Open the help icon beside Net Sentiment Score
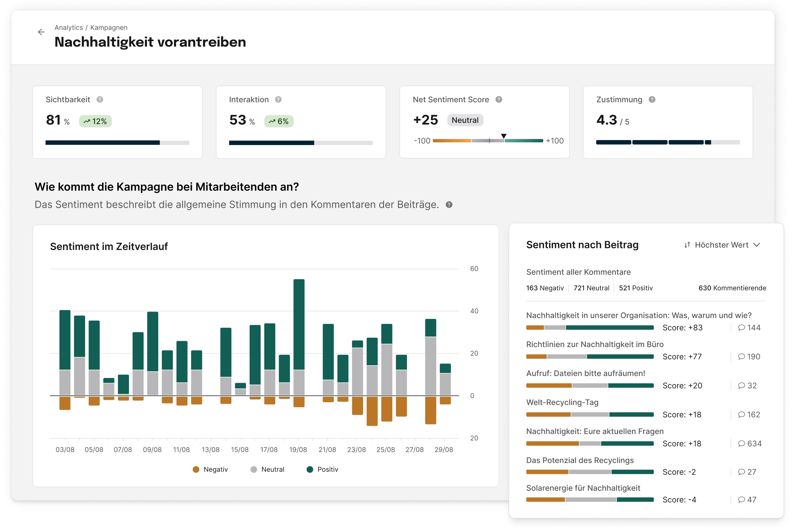This screenshot has height=532, width=799. 498,99
